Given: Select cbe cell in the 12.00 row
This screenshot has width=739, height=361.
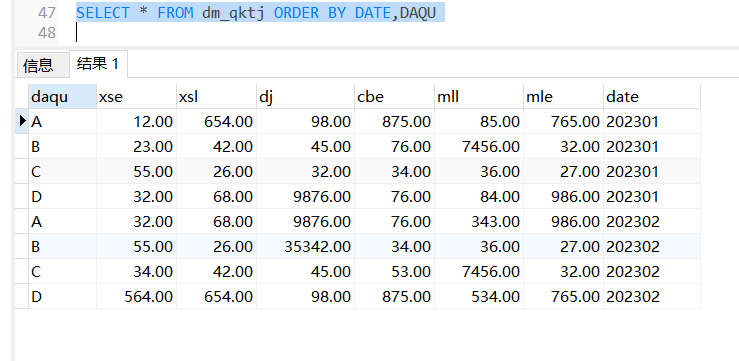Looking at the screenshot, I should tap(394, 122).
